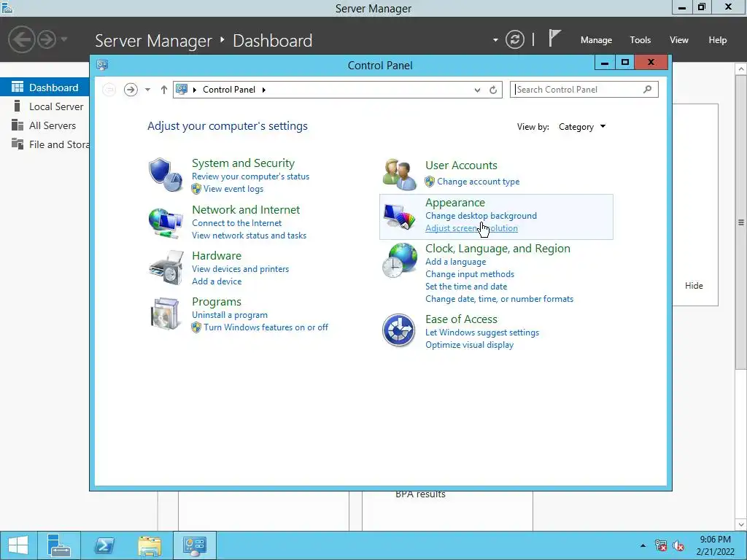Click Change account type

coord(479,182)
